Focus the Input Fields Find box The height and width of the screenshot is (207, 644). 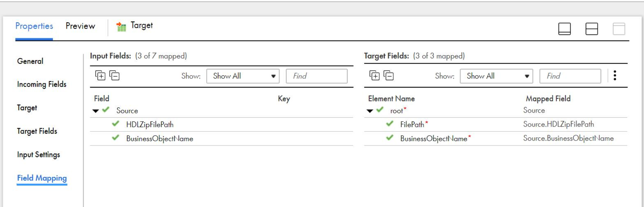(x=317, y=76)
